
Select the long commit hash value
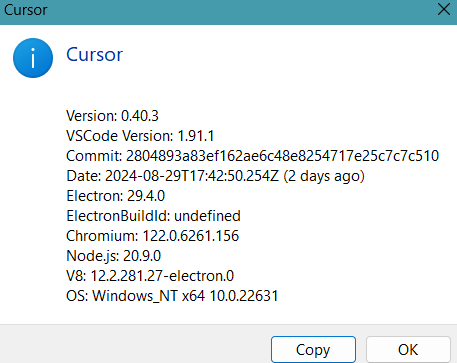click(x=282, y=156)
